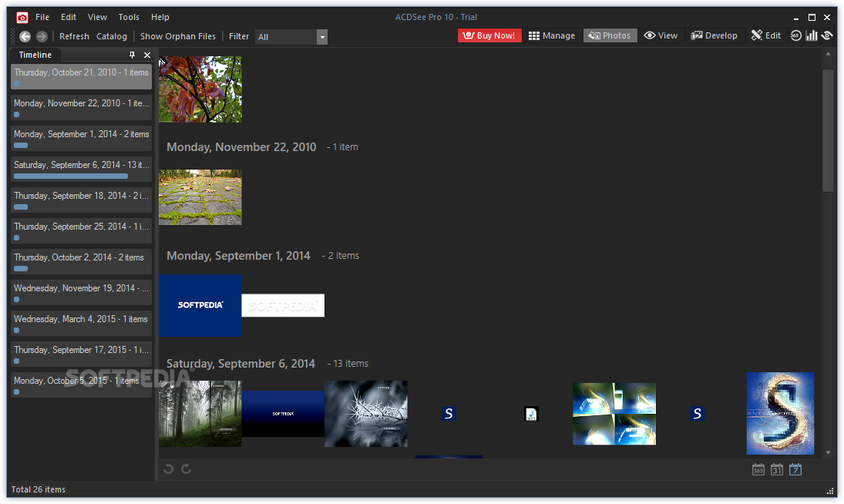Click the Catalog button

112,36
